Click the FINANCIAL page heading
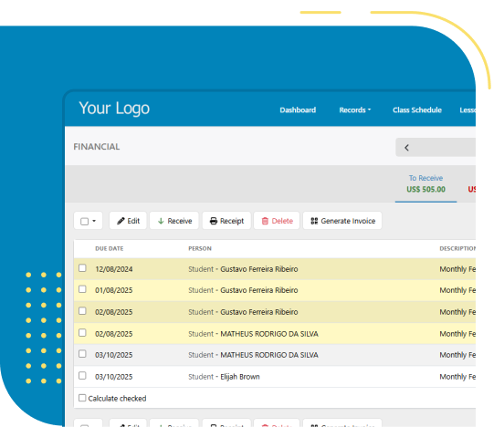Image resolution: width=504 pixels, height=427 pixels. [x=97, y=147]
